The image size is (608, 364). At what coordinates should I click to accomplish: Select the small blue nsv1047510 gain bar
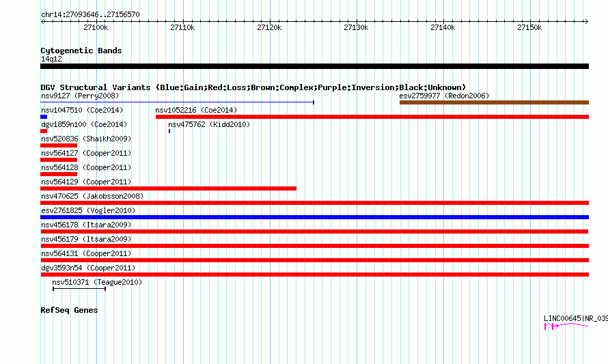click(x=44, y=117)
